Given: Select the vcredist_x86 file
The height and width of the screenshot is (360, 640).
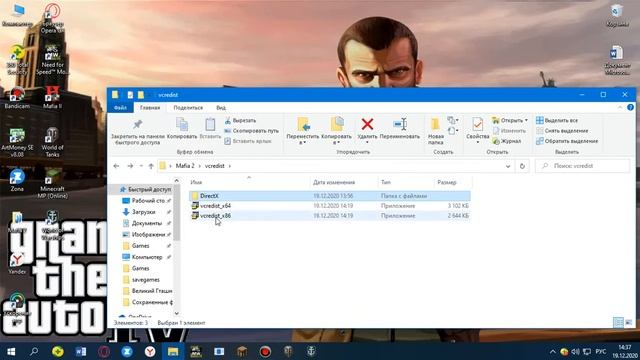Looking at the screenshot, I should 330,216.
